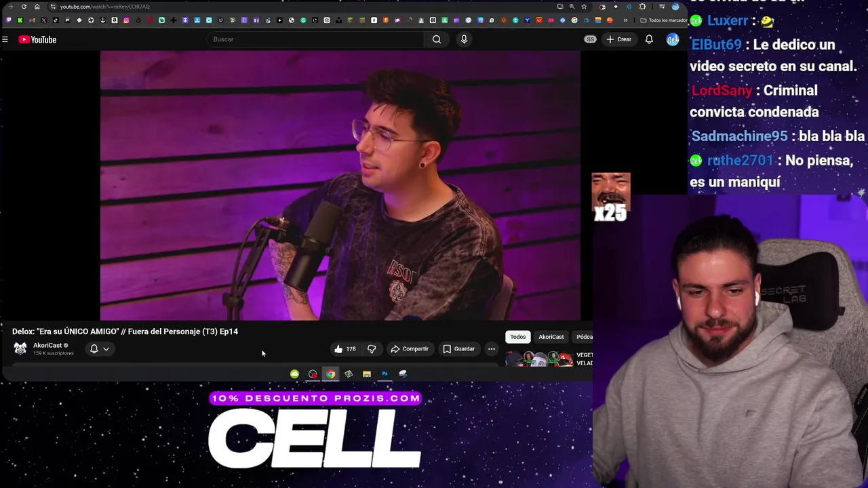Screen dimensions: 868x488
Task: Open Amazon bookmark in bookmarks bar
Action: pyautogui.click(x=115, y=20)
